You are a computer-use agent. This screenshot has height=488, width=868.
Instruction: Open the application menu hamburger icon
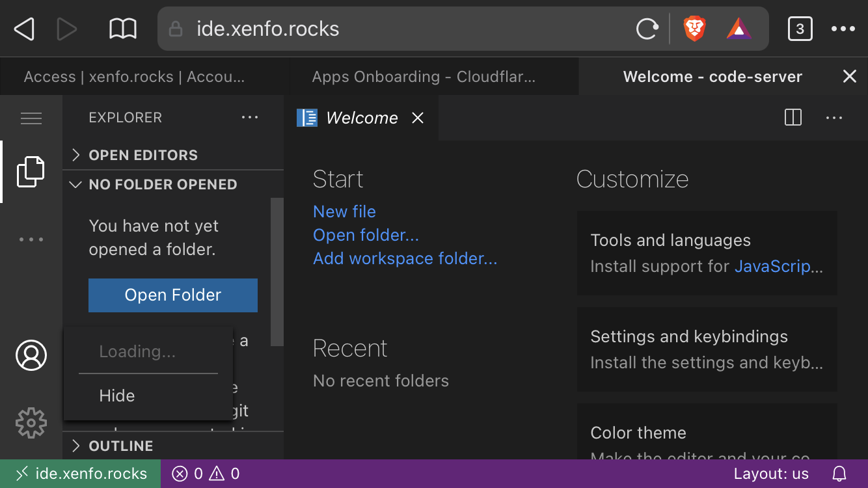tap(31, 118)
